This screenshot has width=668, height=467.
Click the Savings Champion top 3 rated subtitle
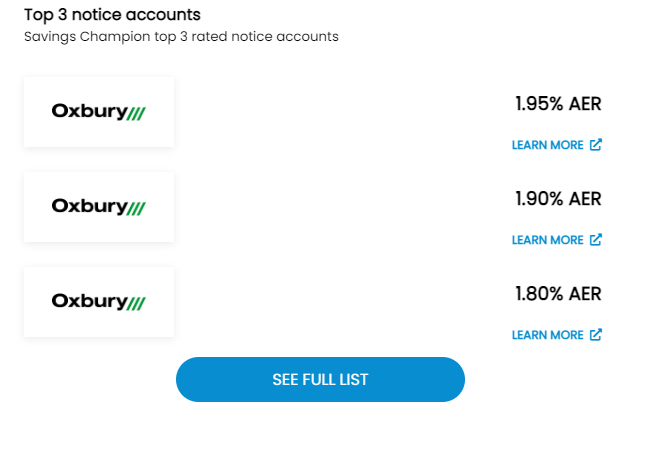[x=181, y=37]
